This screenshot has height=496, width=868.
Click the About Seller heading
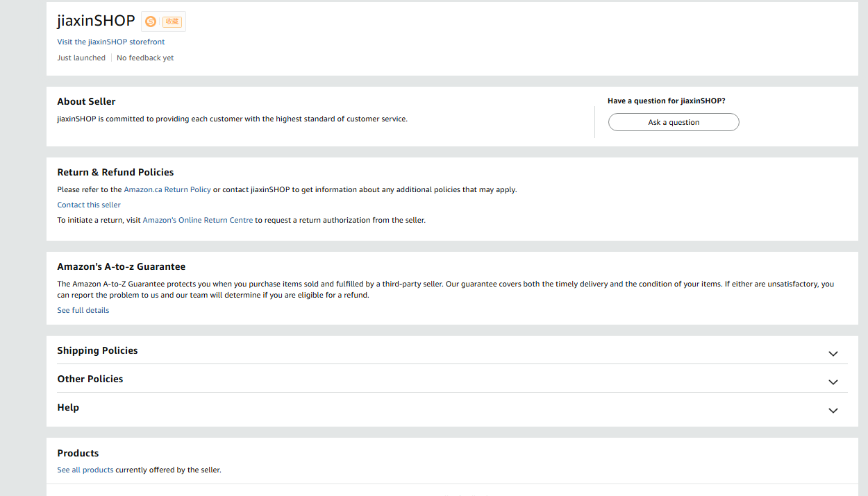pos(86,101)
